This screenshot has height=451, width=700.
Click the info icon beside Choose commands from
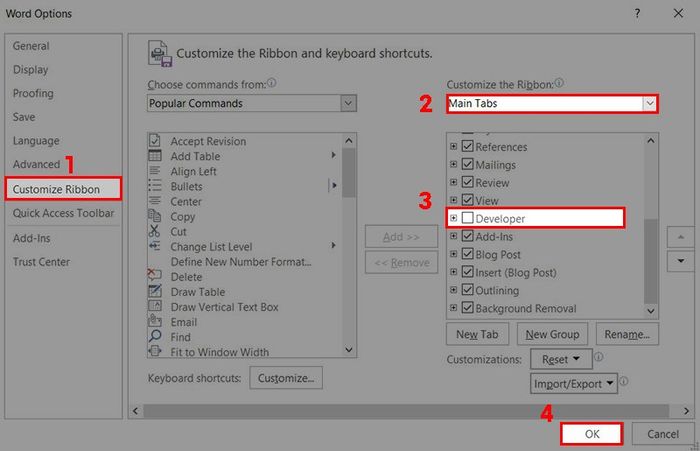point(271,83)
